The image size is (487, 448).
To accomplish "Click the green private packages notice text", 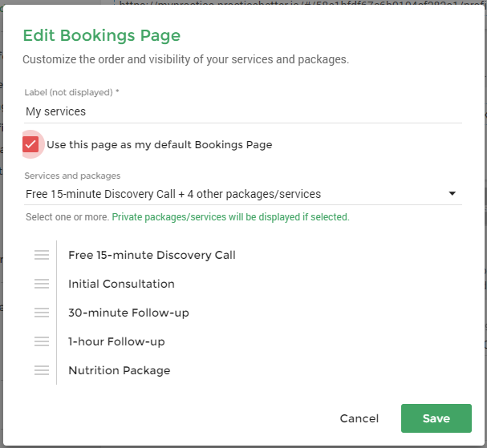I will (230, 217).
